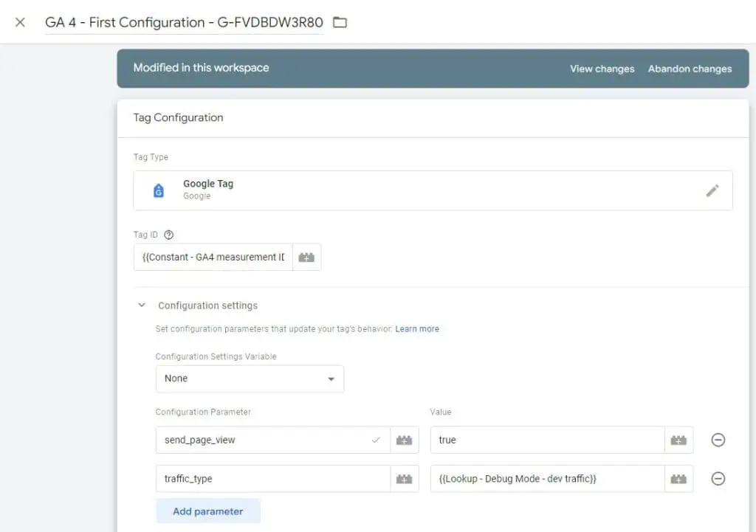Open variable picker for traffic_type parameter
This screenshot has height=532, width=756.
point(404,478)
